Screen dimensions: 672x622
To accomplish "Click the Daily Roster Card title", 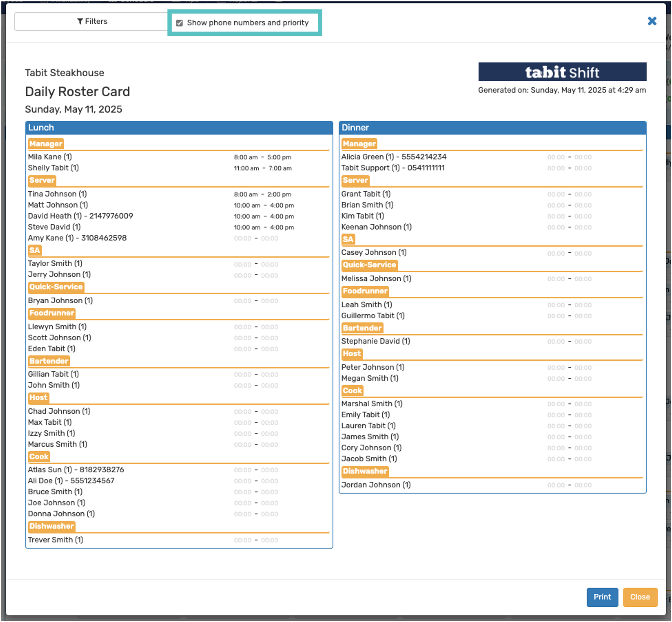I will pos(78,92).
